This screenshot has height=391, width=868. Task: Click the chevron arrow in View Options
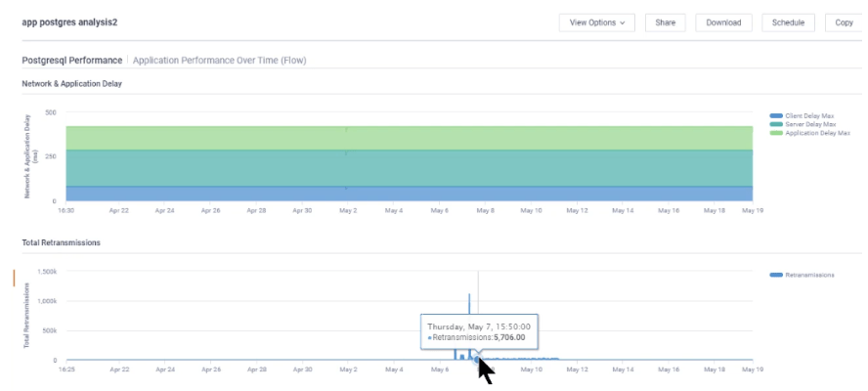(623, 22)
